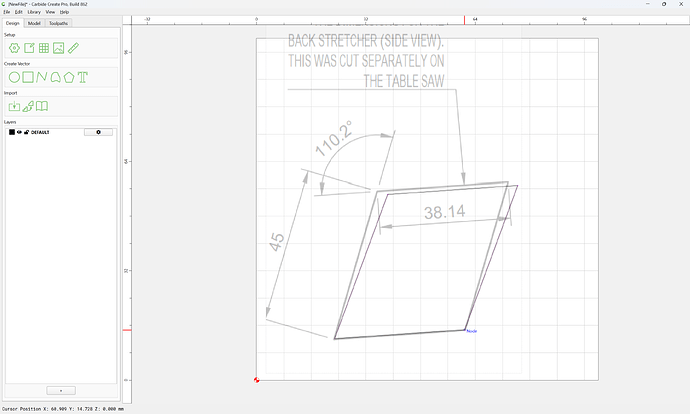
Task: Click the DEFAULT layer black color swatch
Action: [x=12, y=132]
